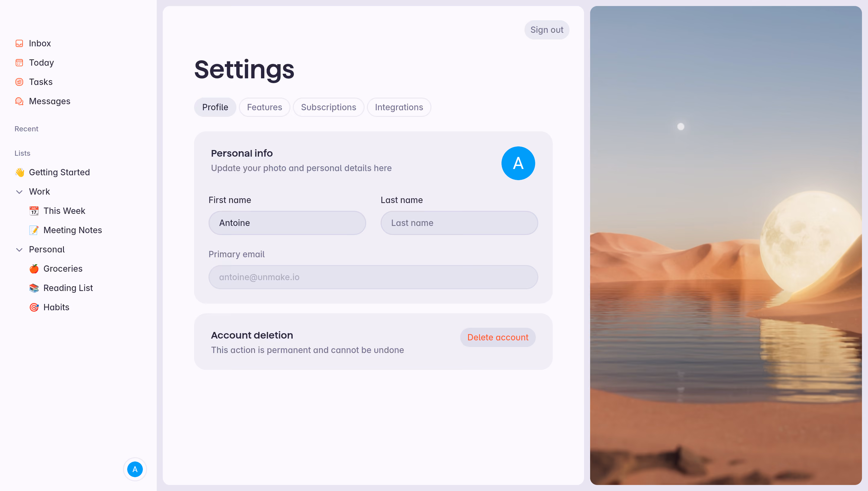Go to Today in the sidebar

pos(42,63)
